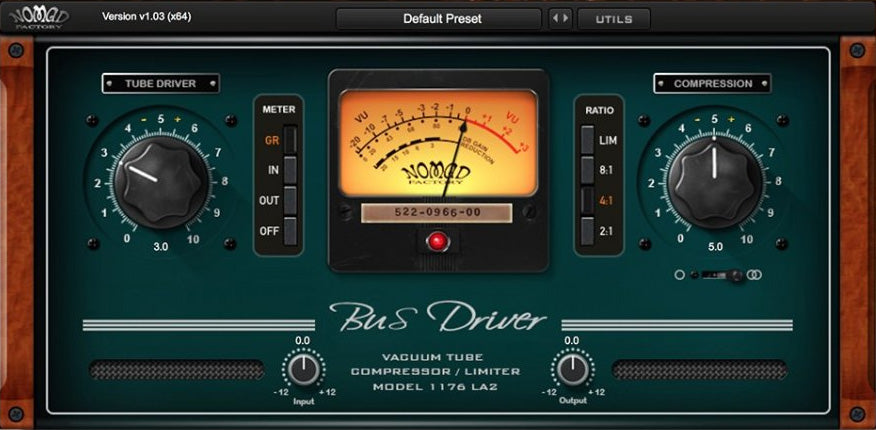Click the Output gain knob
Screen dimensions: 876x430
coord(571,370)
